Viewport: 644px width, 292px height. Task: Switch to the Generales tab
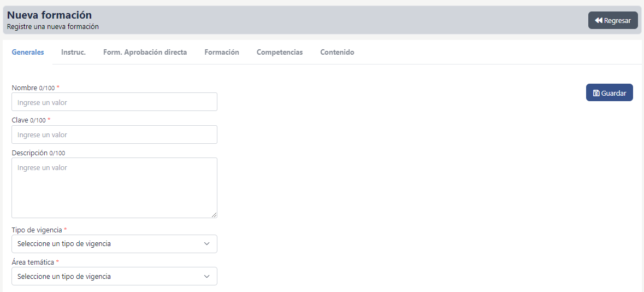[x=28, y=52]
